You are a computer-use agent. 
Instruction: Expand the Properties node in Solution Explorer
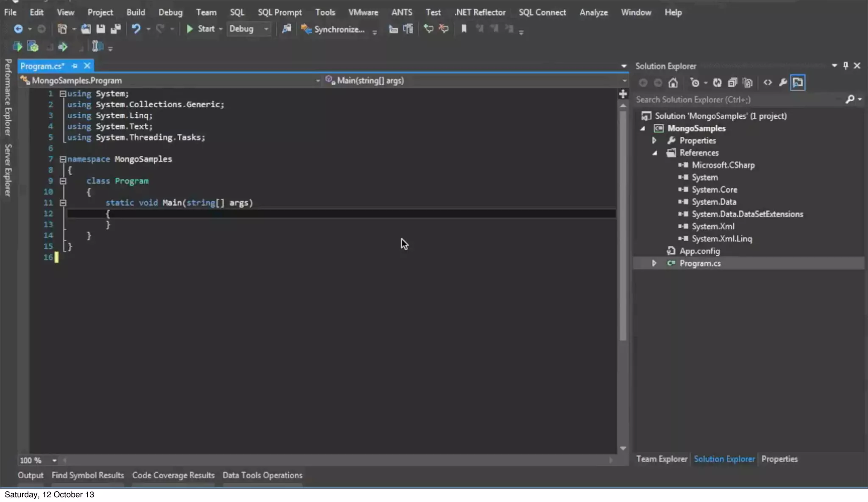654,140
